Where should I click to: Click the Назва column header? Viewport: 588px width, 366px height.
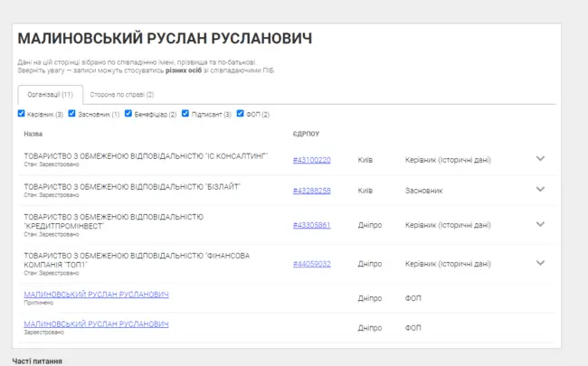point(33,134)
